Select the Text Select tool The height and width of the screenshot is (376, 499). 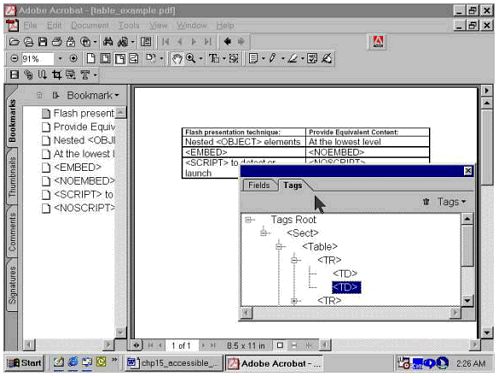214,59
